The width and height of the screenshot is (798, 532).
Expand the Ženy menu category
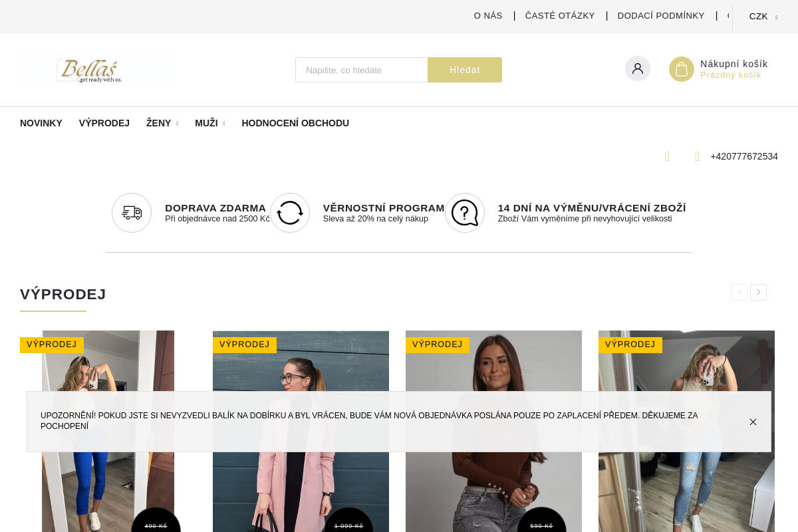(162, 123)
